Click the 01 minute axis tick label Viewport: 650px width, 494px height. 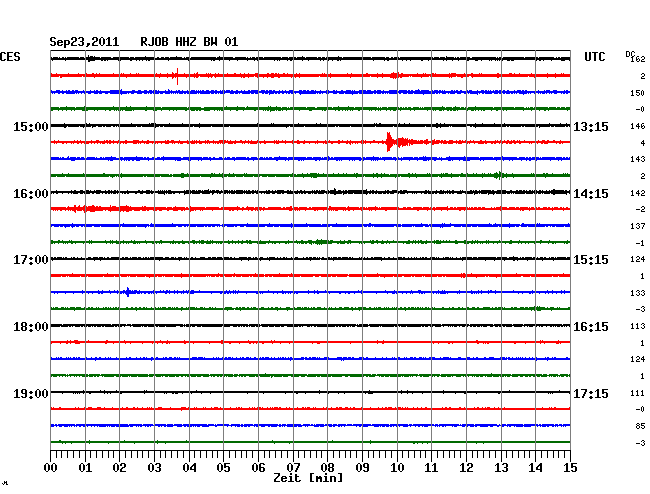pyautogui.click(x=85, y=467)
